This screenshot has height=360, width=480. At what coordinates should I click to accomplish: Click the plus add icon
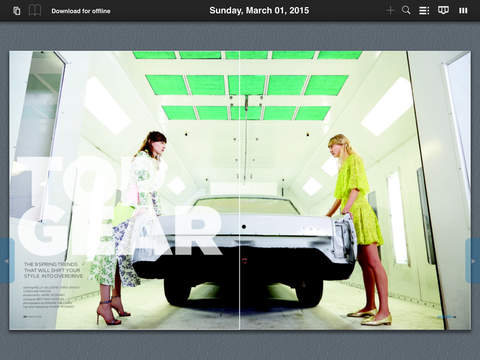390,11
